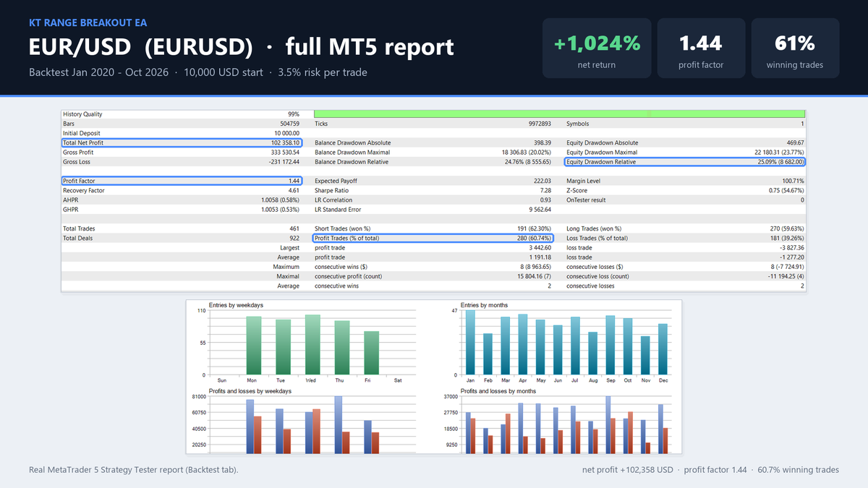
Task: Click the Total Trades value 461
Action: click(294, 228)
